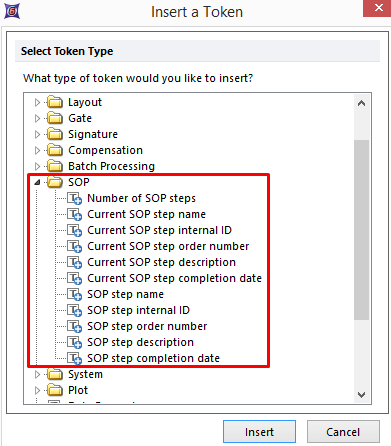Screen dimensions: 391x446
Task: Click the application icon in the title bar
Action: (12, 11)
